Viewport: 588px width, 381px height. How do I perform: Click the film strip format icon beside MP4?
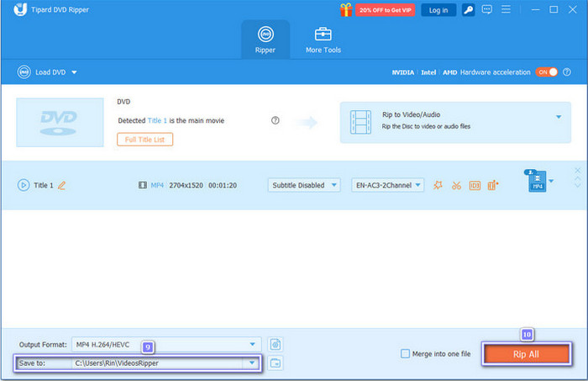tap(143, 185)
